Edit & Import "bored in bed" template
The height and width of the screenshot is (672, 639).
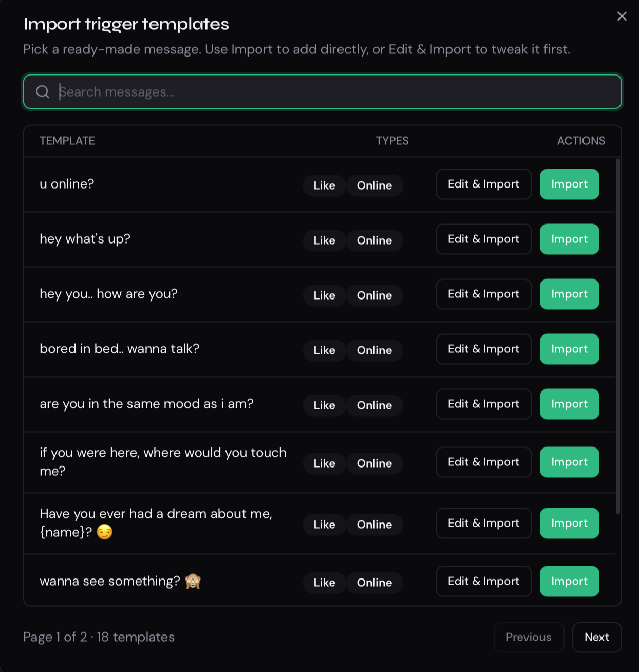point(483,349)
